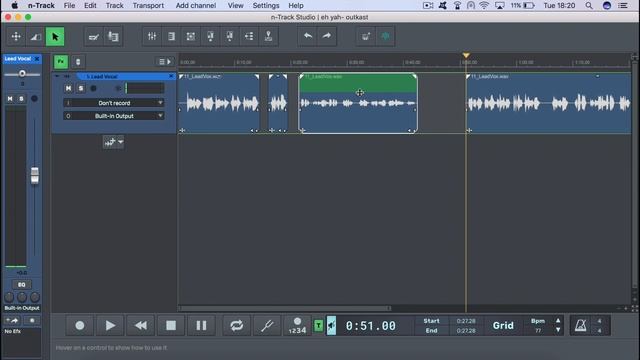Image resolution: width=640 pixels, height=360 pixels.
Task: Mute the channel in mixer strip
Action: (x=10, y=98)
